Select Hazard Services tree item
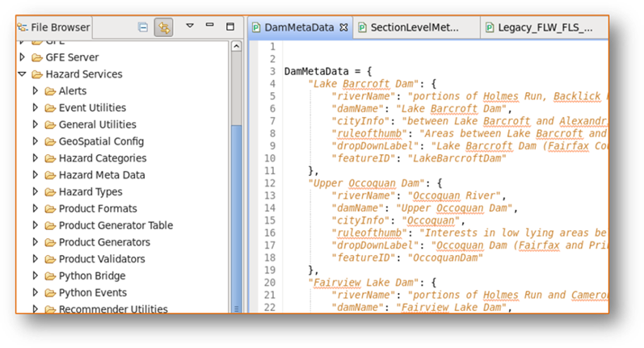644x348 pixels. click(x=84, y=73)
